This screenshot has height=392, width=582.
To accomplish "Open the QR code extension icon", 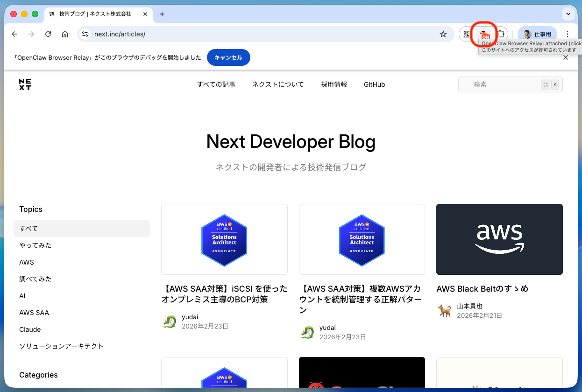I will point(466,34).
